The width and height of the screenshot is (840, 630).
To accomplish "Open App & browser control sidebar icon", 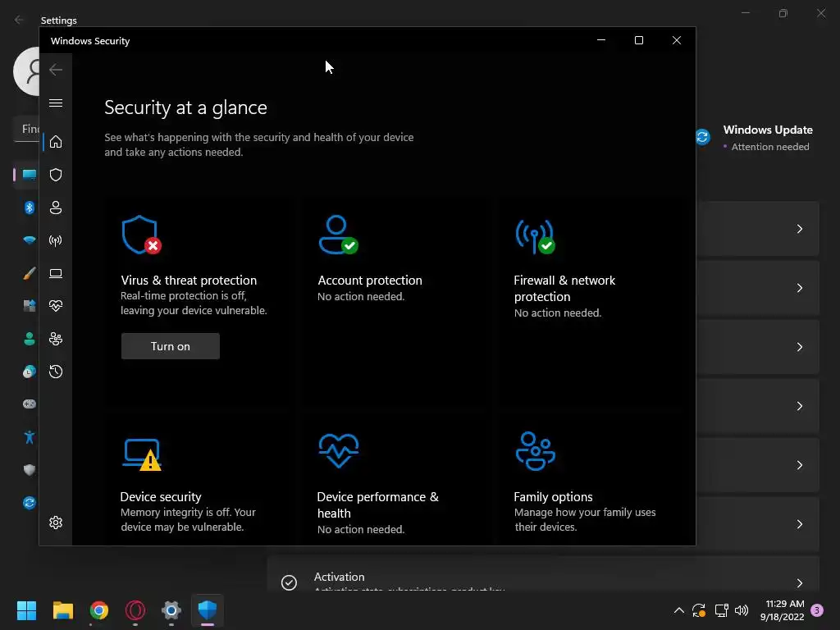I will click(x=56, y=273).
